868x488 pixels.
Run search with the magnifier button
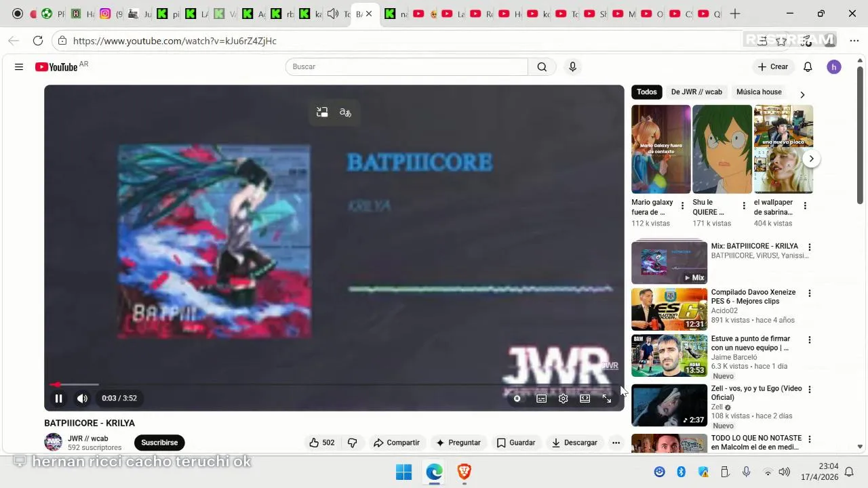[542, 66]
